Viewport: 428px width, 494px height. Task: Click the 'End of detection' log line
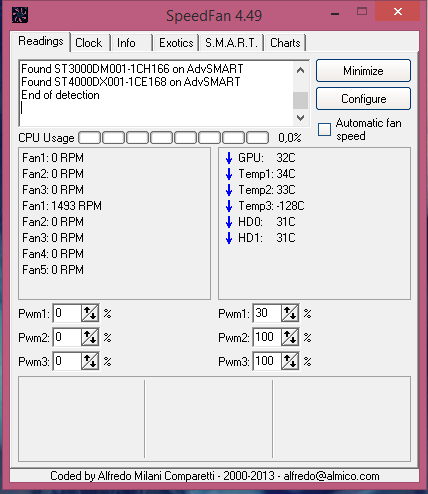click(x=60, y=95)
